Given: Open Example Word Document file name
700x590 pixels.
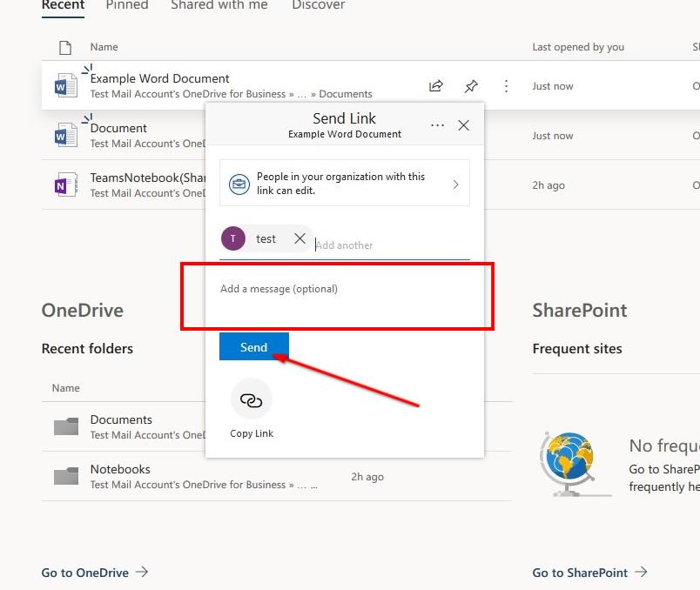Looking at the screenshot, I should (x=159, y=78).
